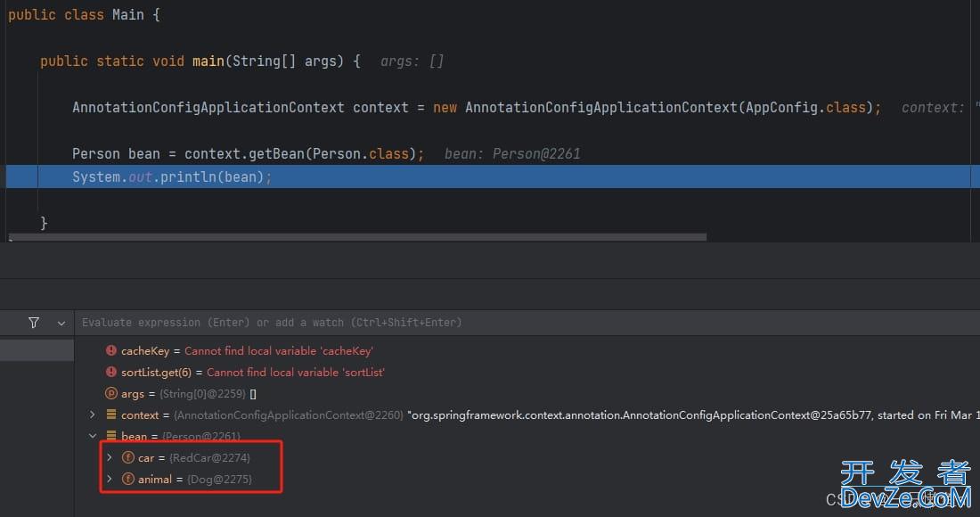Click the bean variable stack icon
The width and height of the screenshot is (980, 517).
(111, 437)
